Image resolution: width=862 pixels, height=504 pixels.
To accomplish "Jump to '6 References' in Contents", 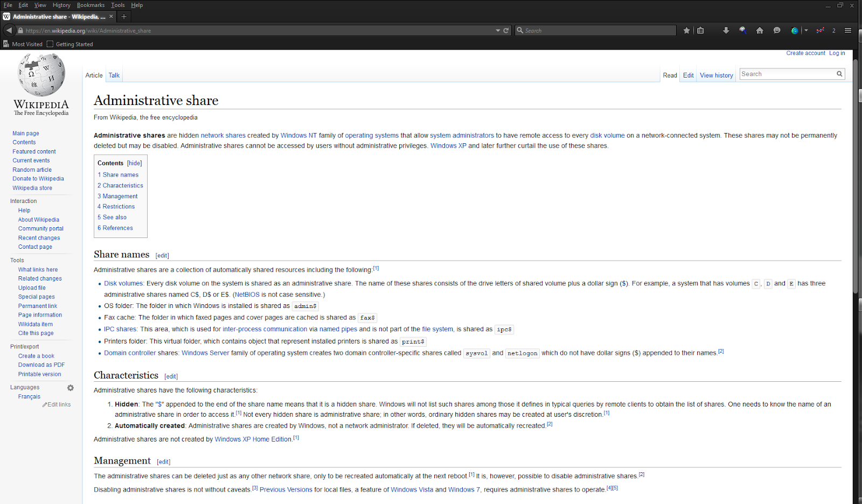I will point(115,228).
